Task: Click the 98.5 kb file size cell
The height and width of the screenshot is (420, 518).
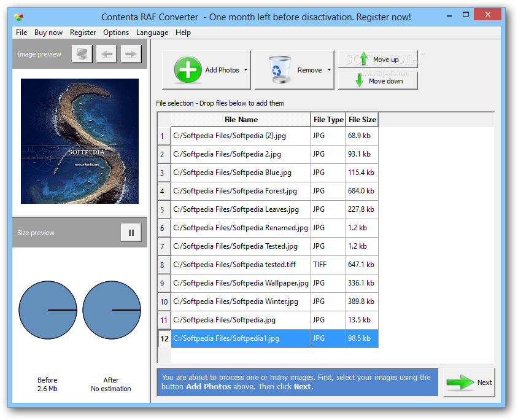Action: coord(362,338)
